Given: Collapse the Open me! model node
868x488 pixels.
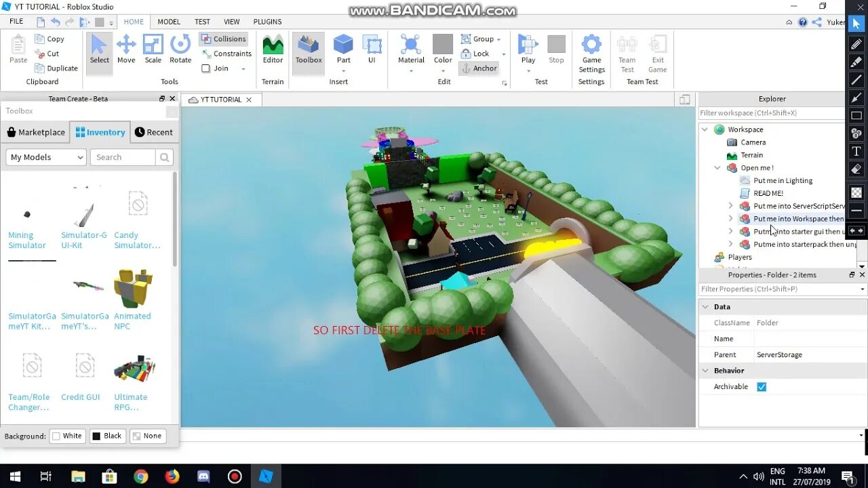Looking at the screenshot, I should click(717, 168).
